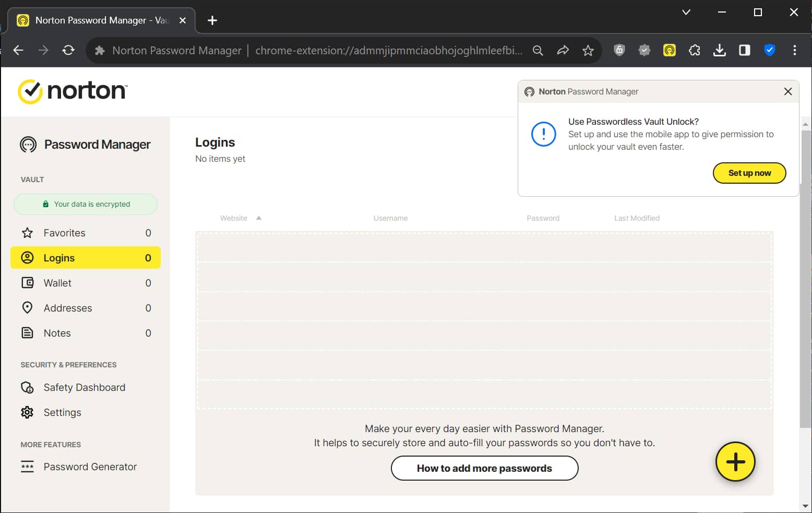Dismiss the Passwordless Vault Unlock popup
The width and height of the screenshot is (812, 513).
[788, 91]
